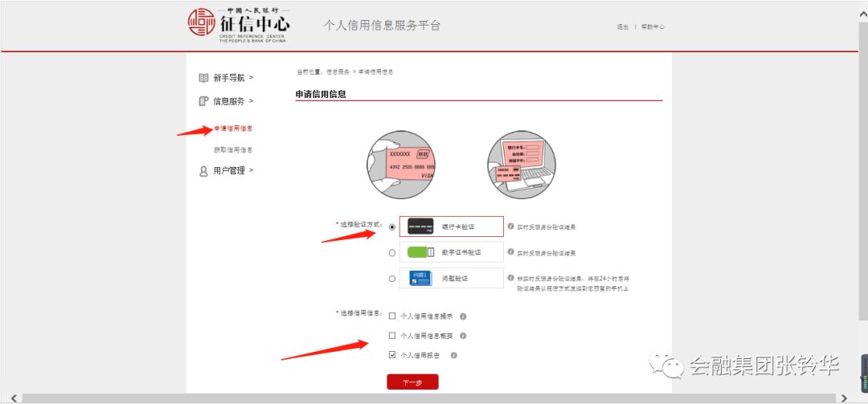Click the 个人信用信息服务平台 header title

click(x=382, y=26)
